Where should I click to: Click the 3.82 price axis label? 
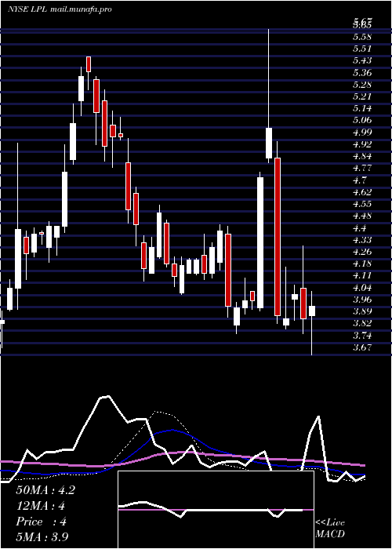coord(362,323)
